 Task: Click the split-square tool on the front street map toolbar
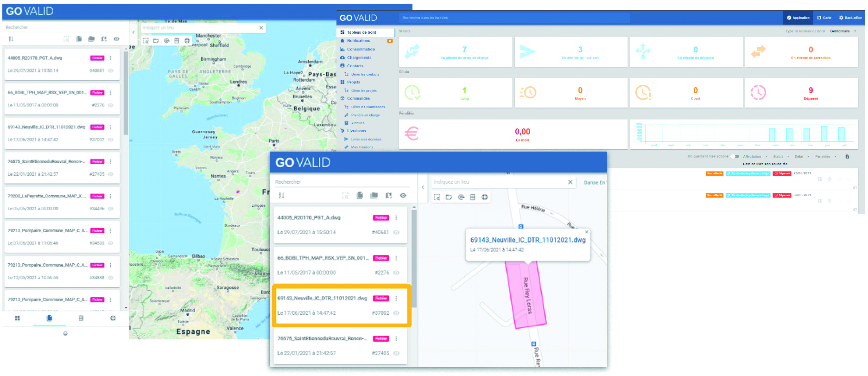pos(473,197)
